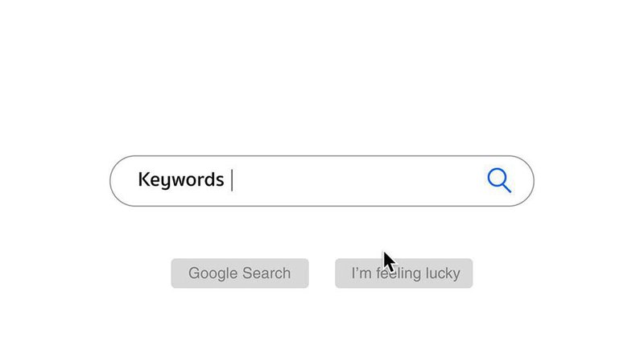This screenshot has height=362, width=644.
Task: Hit the blue search lens icon
Action: 499,180
